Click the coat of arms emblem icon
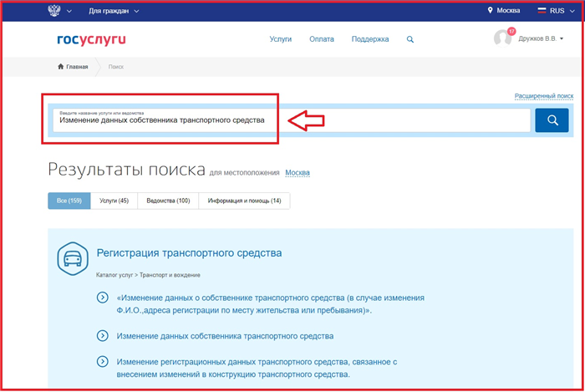The width and height of the screenshot is (585, 392). coord(54,10)
